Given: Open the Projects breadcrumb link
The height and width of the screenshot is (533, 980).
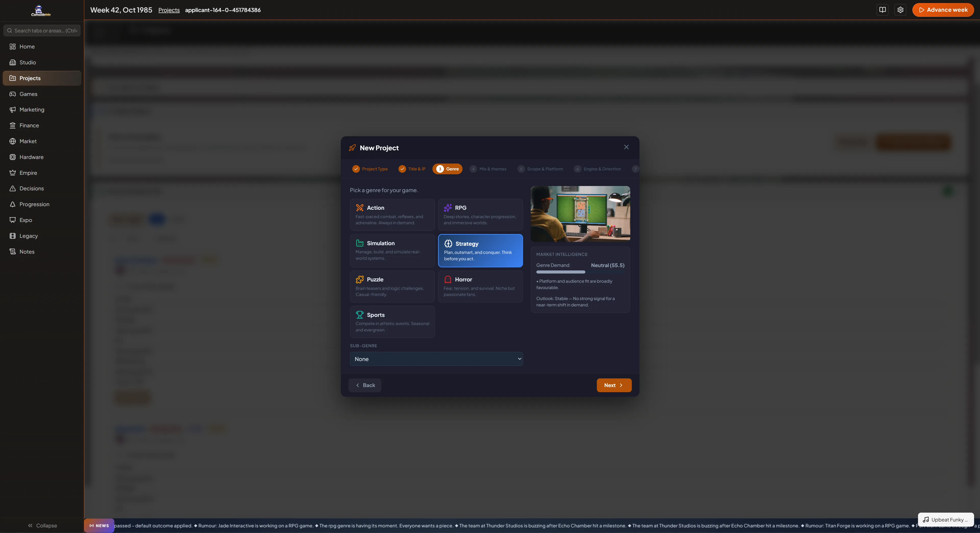Looking at the screenshot, I should (169, 10).
